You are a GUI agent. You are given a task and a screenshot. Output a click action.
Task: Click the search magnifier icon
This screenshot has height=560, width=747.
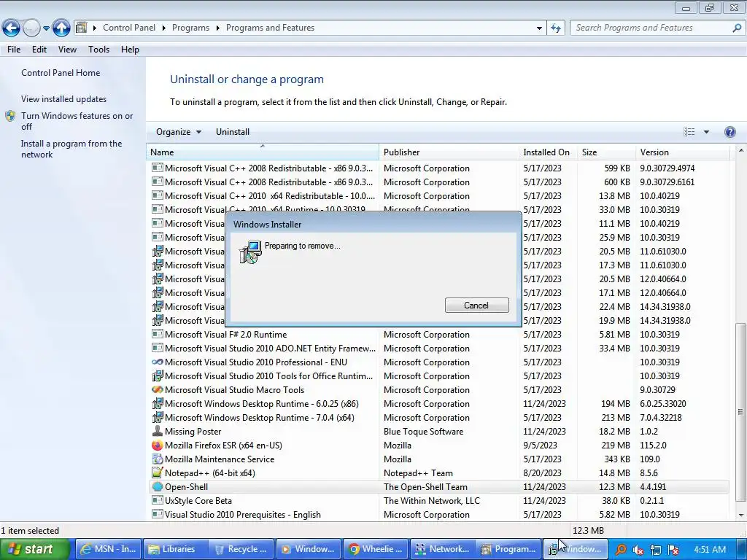[x=737, y=28]
